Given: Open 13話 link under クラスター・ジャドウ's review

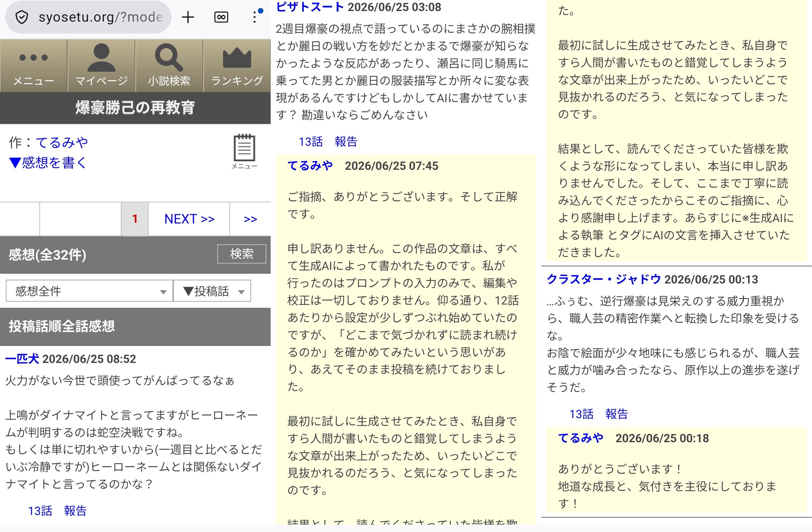Looking at the screenshot, I should click(581, 414).
